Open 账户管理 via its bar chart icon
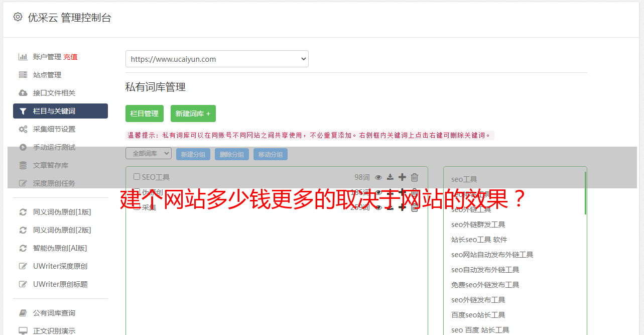 tap(23, 57)
